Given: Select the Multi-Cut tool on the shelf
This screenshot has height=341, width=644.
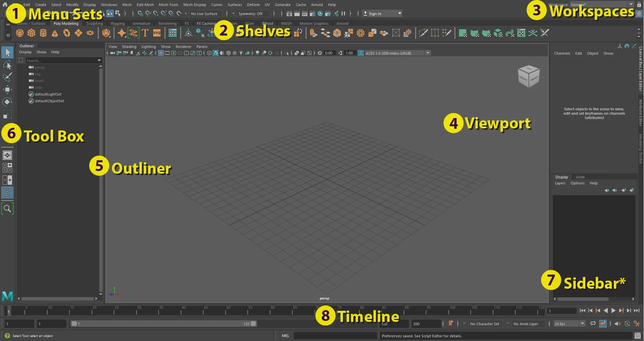Looking at the screenshot, I should (x=423, y=33).
